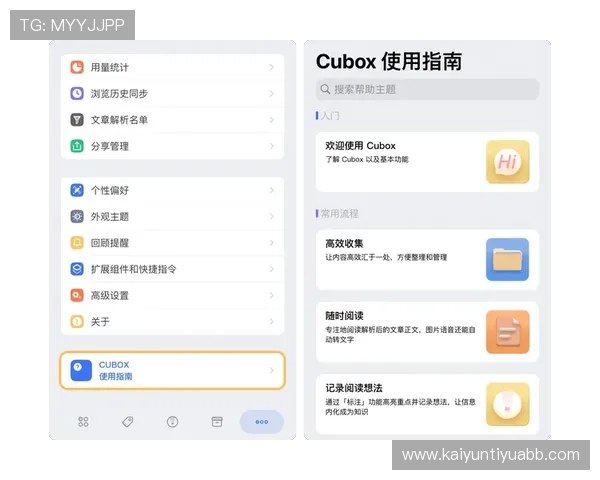Click the orange document thumbnail
Screen dimensions: 600x480
508,332
